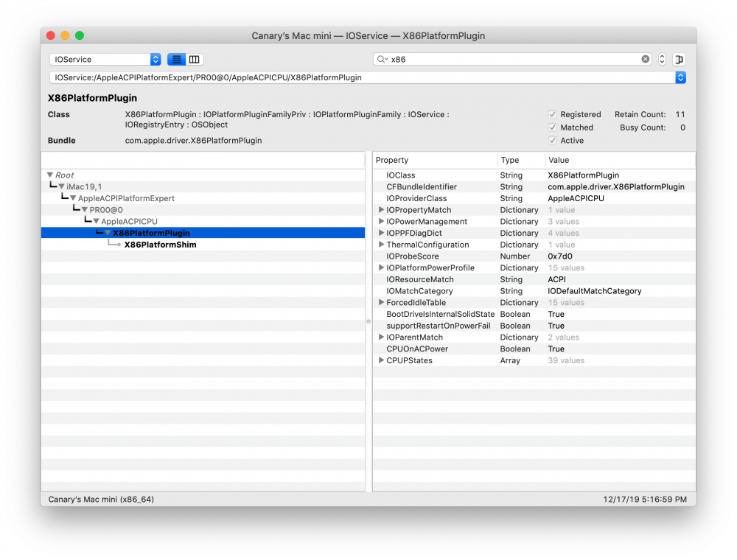Close the IORegistryExplorer window

click(x=51, y=35)
